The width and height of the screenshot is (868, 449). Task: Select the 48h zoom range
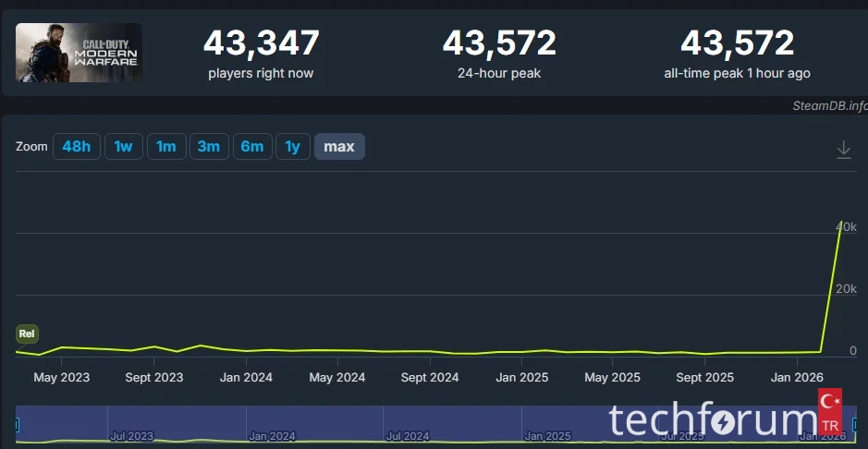pos(76,147)
